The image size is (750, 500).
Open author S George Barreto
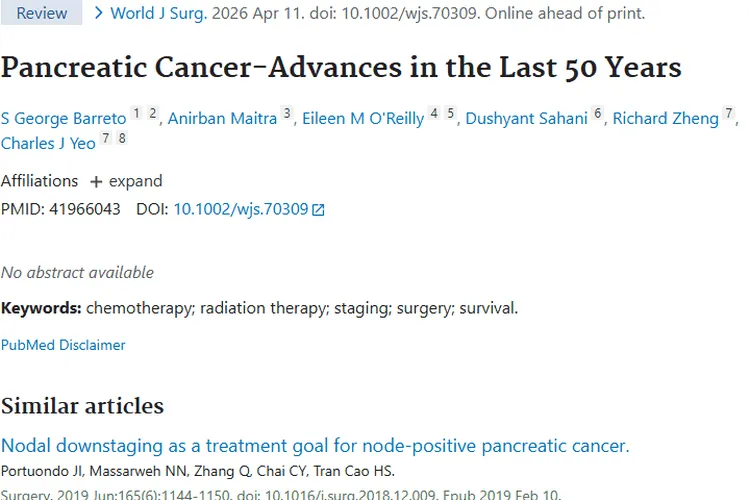pos(64,118)
